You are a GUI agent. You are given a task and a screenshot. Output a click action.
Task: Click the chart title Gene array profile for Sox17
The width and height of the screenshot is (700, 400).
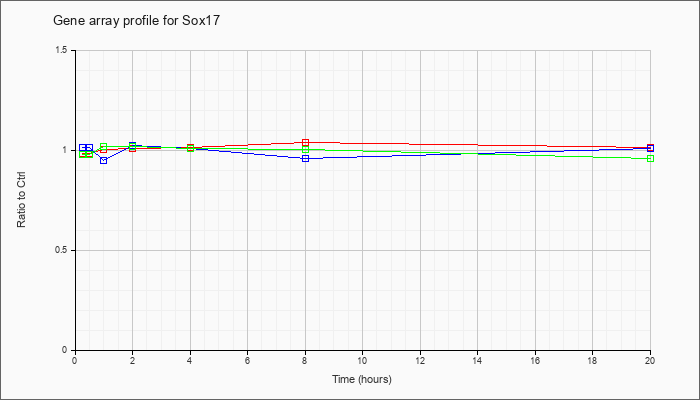click(x=137, y=21)
